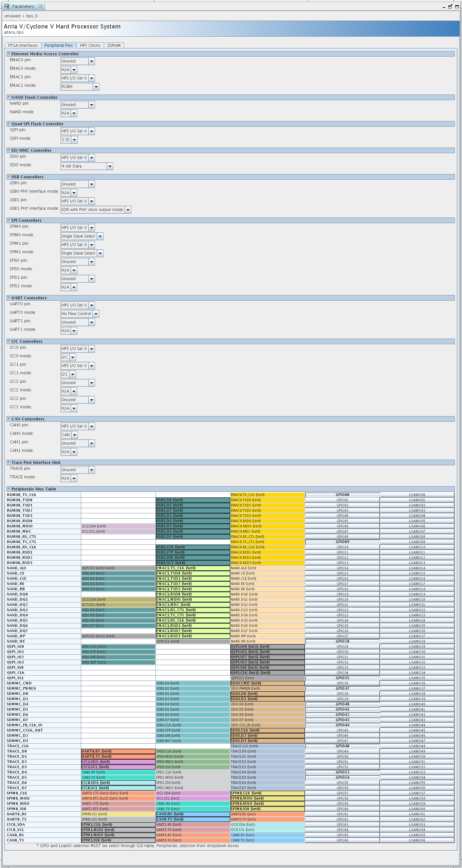This screenshot has height=868, width=462.
Task: Select the EMAC0.TX_CLK (Set0) mux cell
Action: (268, 495)
